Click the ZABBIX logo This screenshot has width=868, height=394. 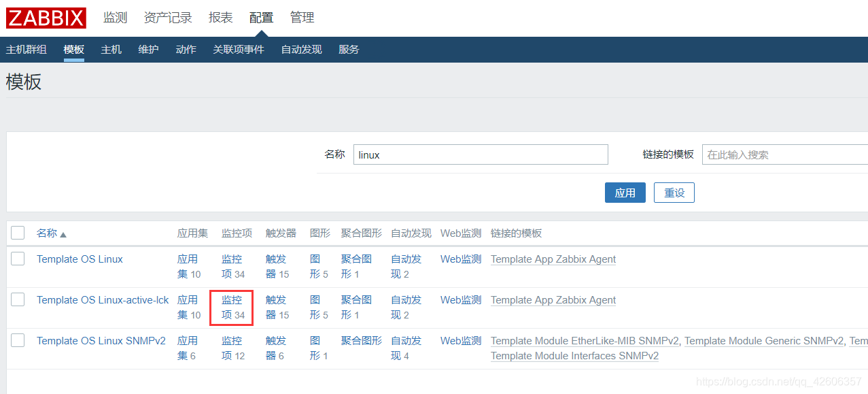click(x=46, y=18)
